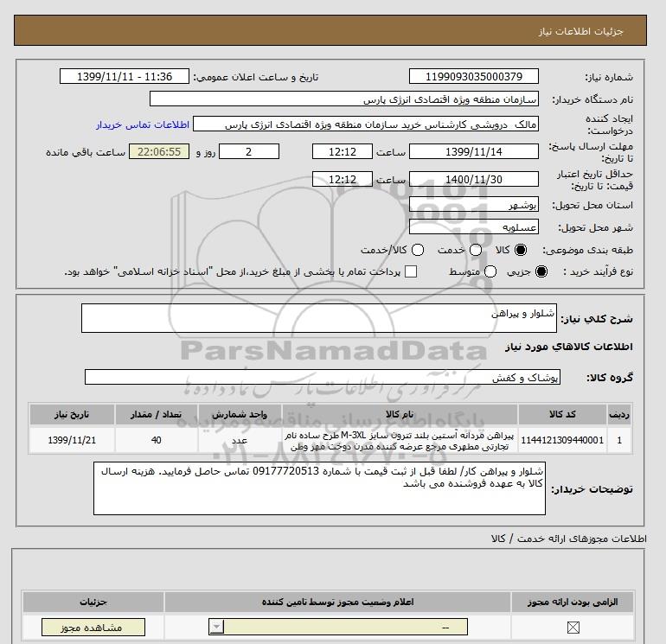Click the delivery province field بوشهر
Screen dimensions: 666x644
[x=474, y=205]
